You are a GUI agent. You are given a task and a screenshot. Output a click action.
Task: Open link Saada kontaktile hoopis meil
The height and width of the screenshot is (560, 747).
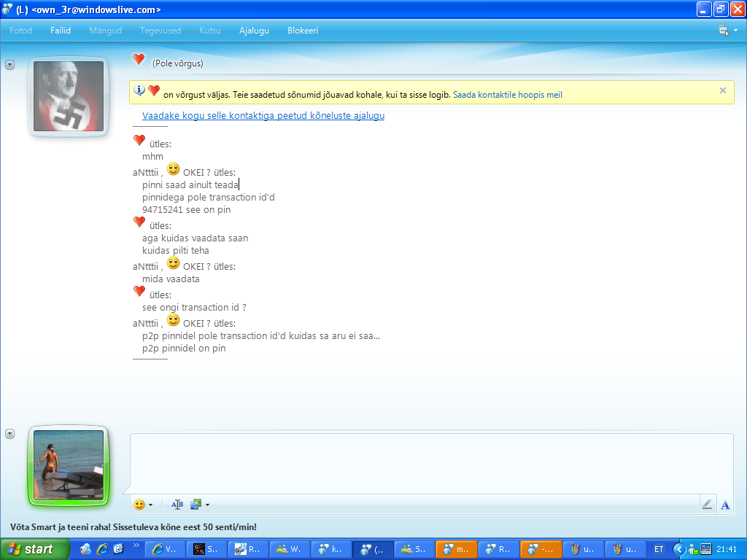coord(507,94)
